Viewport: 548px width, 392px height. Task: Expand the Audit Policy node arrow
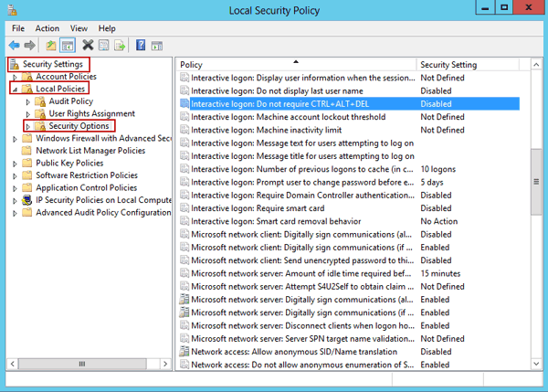(x=28, y=102)
